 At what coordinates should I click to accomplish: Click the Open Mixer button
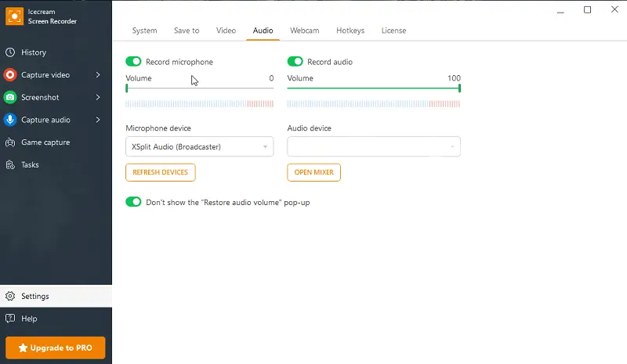tap(313, 172)
